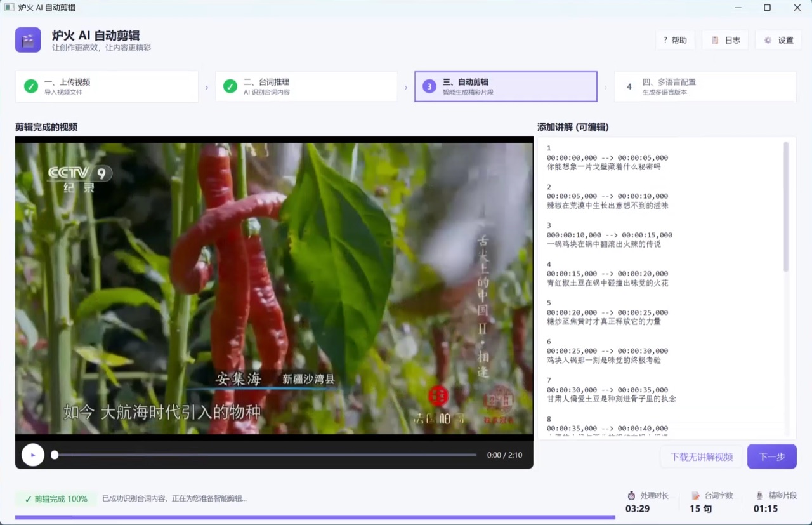
Task: Click the 03:29 processing time value
Action: click(638, 508)
